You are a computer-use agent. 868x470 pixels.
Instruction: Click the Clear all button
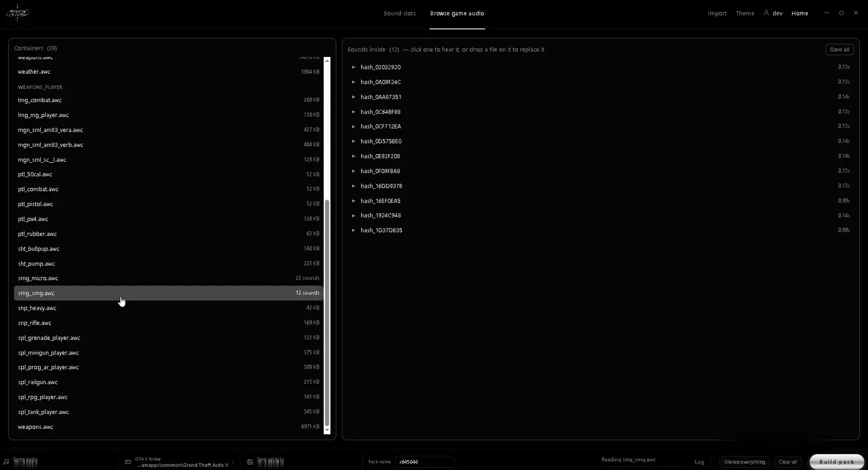pos(788,462)
